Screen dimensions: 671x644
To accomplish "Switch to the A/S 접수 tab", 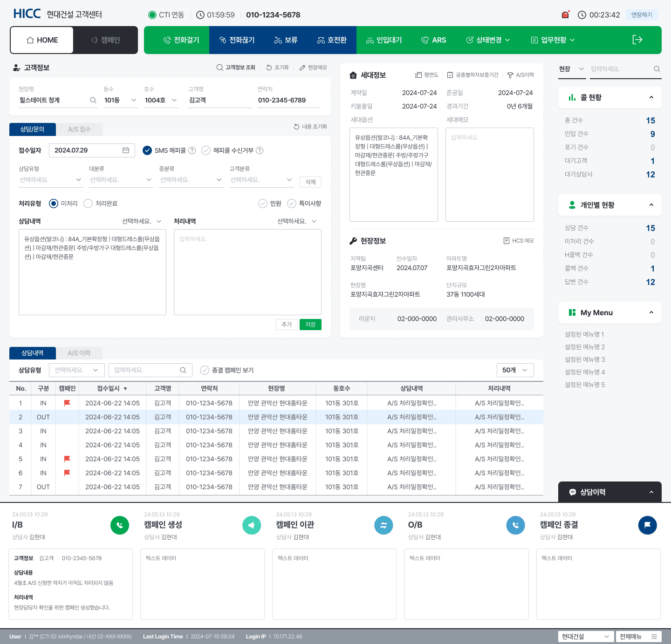I will pos(79,129).
